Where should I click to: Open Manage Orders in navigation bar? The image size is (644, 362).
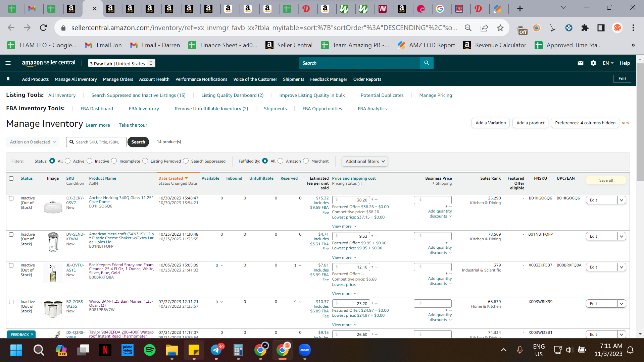coord(118,79)
